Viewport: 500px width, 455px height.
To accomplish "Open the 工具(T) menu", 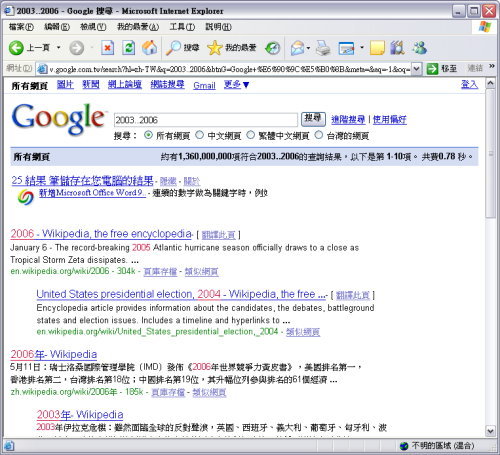I will [182, 27].
